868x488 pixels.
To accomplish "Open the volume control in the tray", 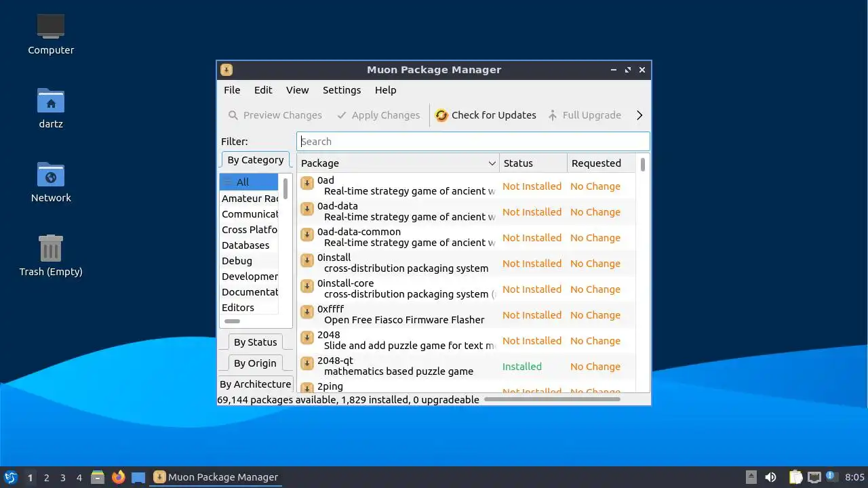I will [770, 477].
